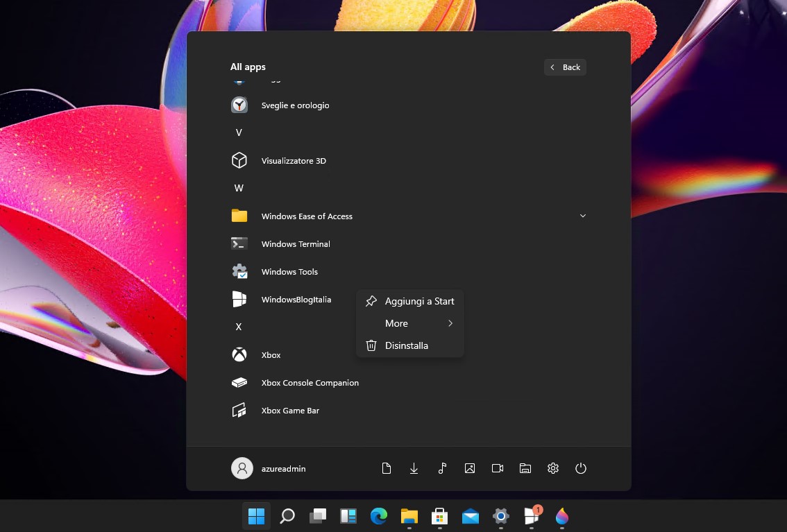This screenshot has height=532, width=787.
Task: Choose Disinstalla in the context menu
Action: pyautogui.click(x=410, y=345)
